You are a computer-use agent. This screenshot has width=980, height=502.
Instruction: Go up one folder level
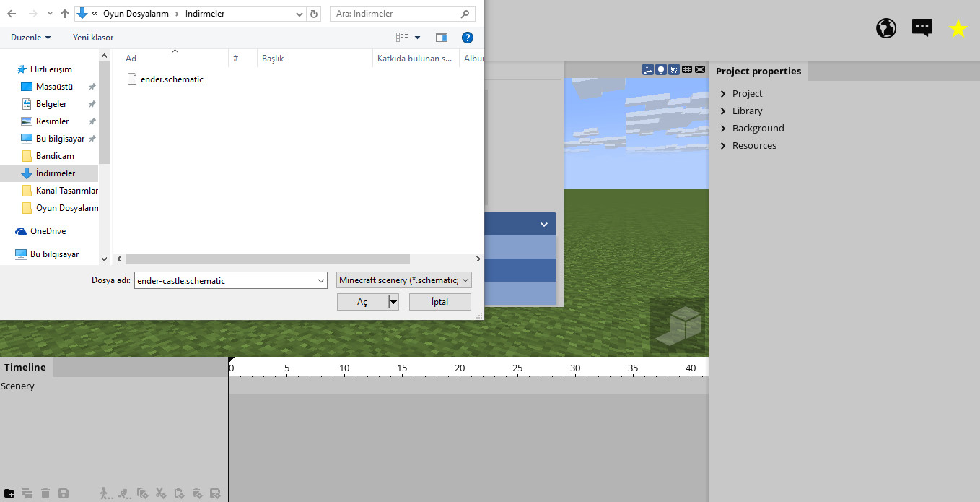coord(65,14)
